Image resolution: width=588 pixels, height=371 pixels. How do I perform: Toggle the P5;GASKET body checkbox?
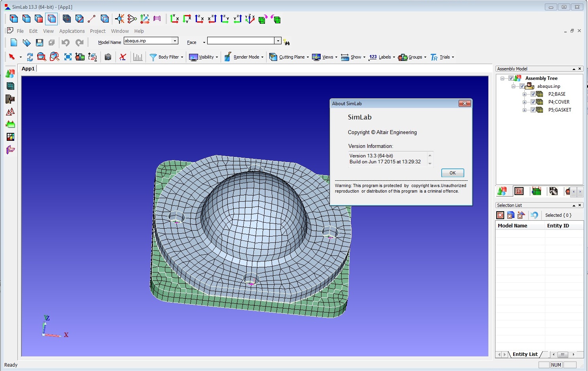pos(533,110)
